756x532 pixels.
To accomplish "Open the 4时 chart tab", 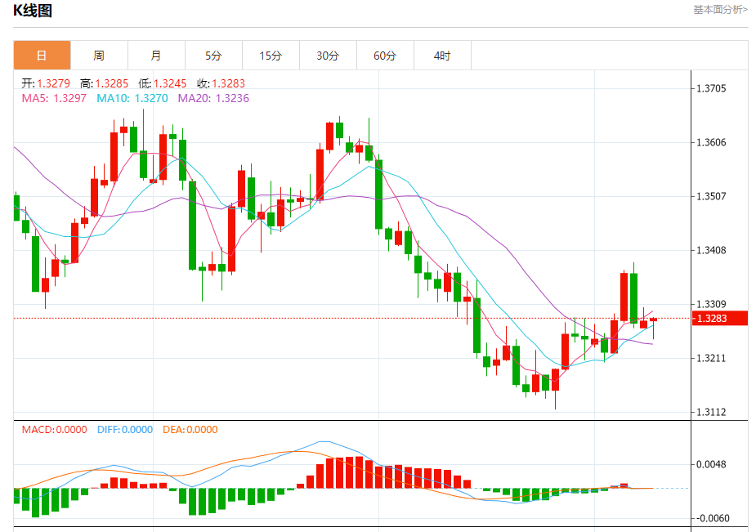I will 442,56.
